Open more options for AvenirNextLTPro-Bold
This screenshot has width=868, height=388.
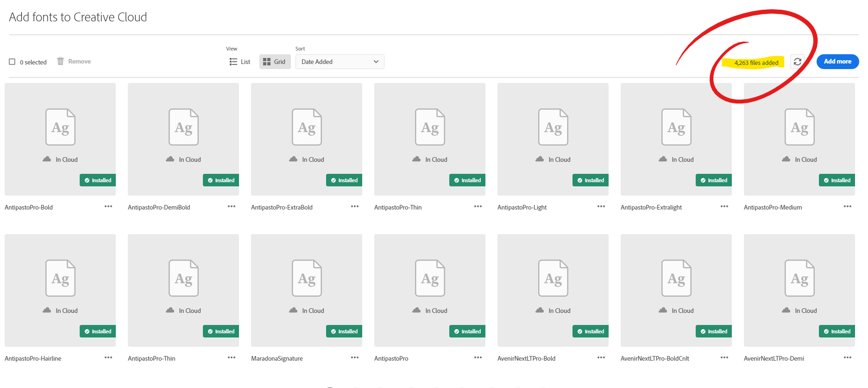pyautogui.click(x=601, y=357)
